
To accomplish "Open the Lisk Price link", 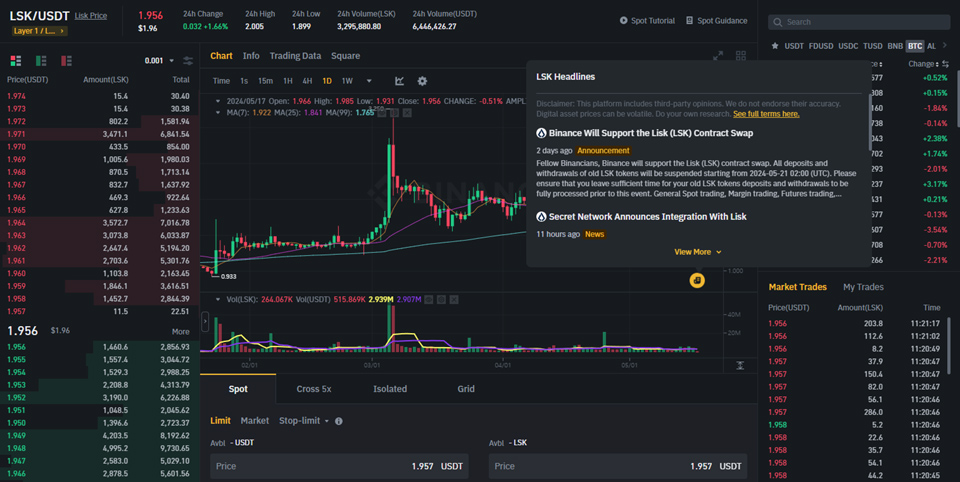I will click(x=91, y=16).
